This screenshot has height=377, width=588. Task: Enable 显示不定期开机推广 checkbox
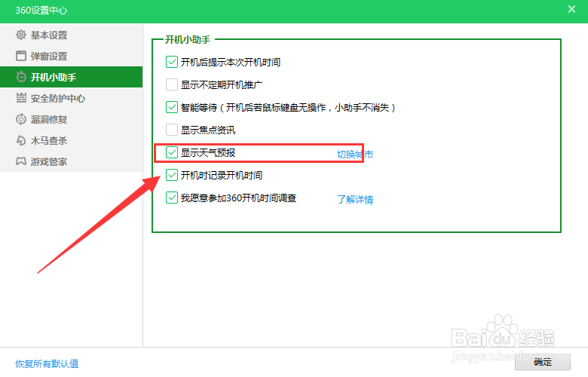172,84
